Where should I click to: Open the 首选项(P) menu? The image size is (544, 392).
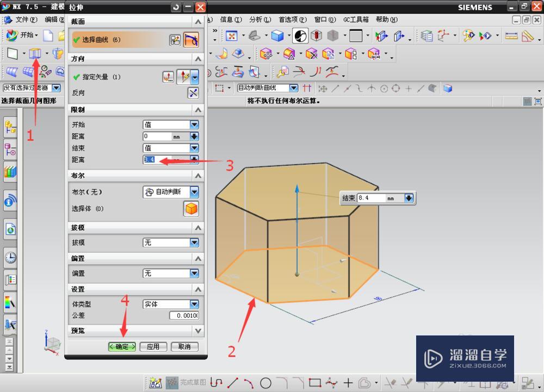tap(293, 20)
